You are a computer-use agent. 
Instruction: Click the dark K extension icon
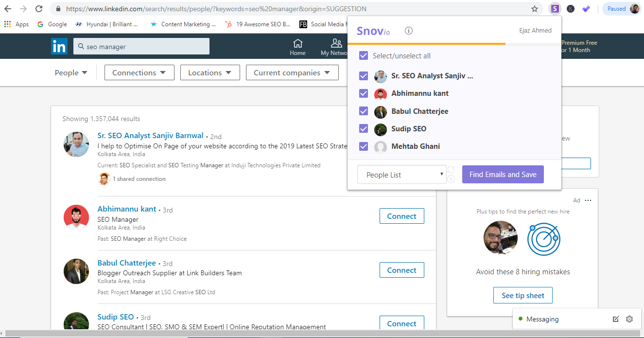click(x=570, y=9)
